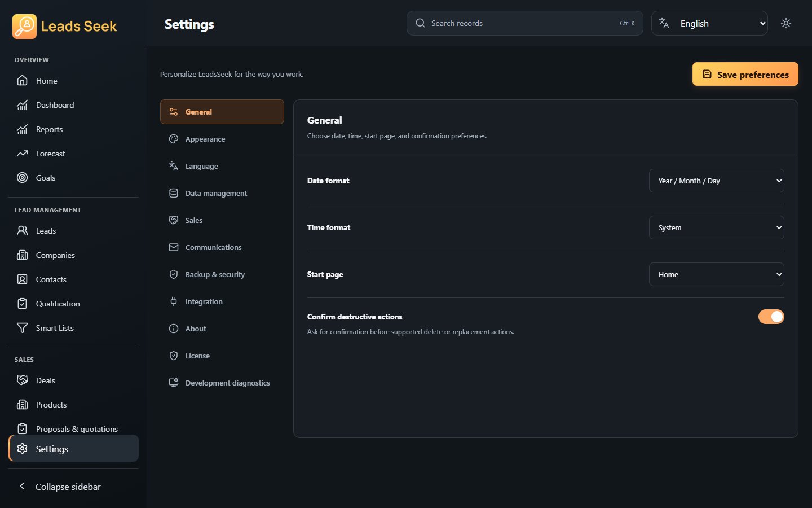Open the Start page dropdown
Viewport: 812px width, 508px height.
tap(716, 274)
